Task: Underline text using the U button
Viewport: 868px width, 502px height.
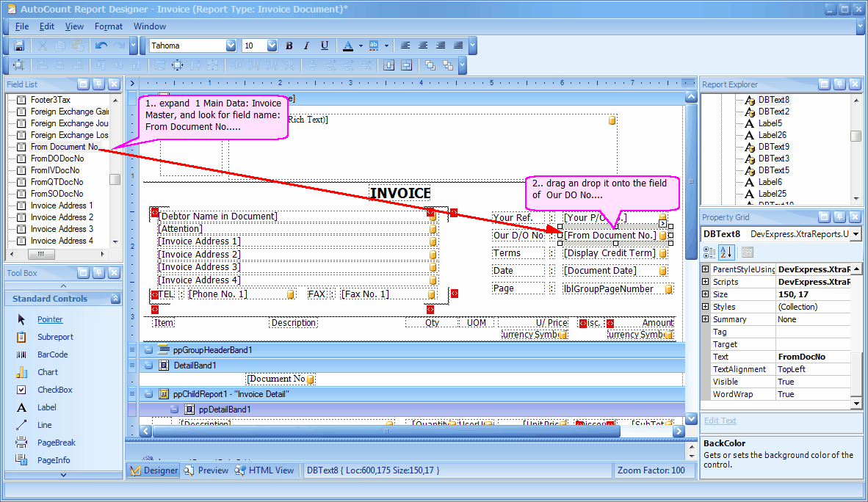Action: click(325, 46)
